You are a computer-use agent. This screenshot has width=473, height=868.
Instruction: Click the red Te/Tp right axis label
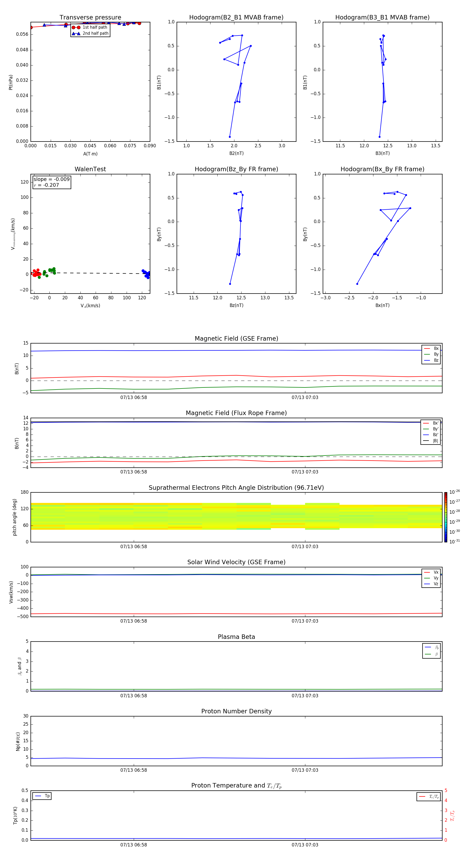point(453,816)
